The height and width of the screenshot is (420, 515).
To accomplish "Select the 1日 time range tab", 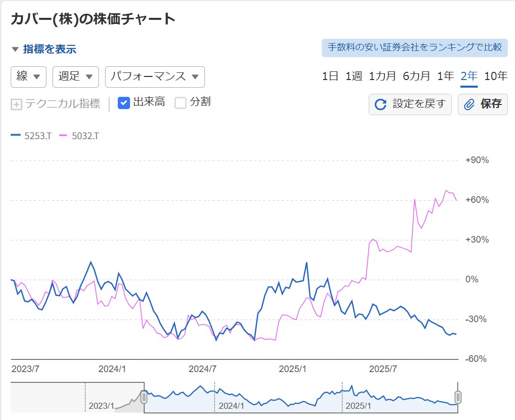I will (330, 76).
